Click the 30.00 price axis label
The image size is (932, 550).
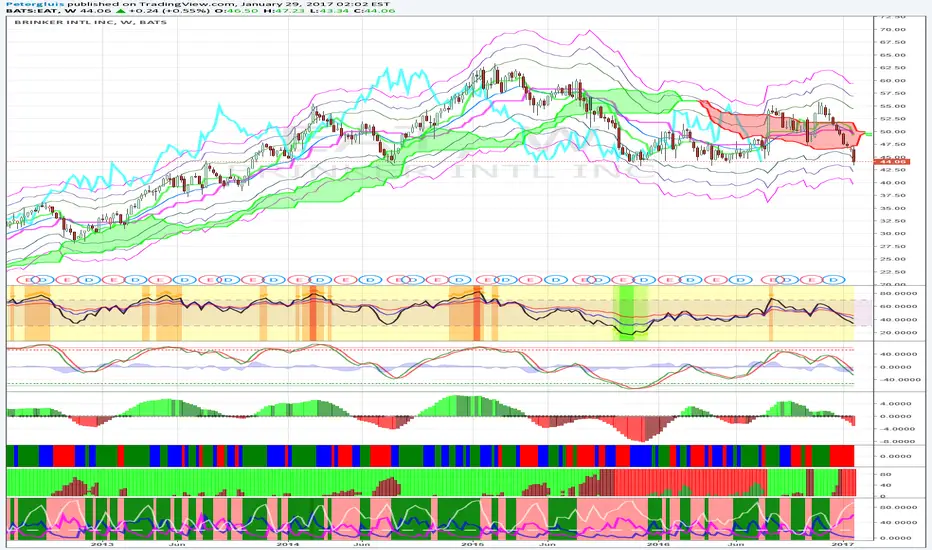tap(895, 233)
